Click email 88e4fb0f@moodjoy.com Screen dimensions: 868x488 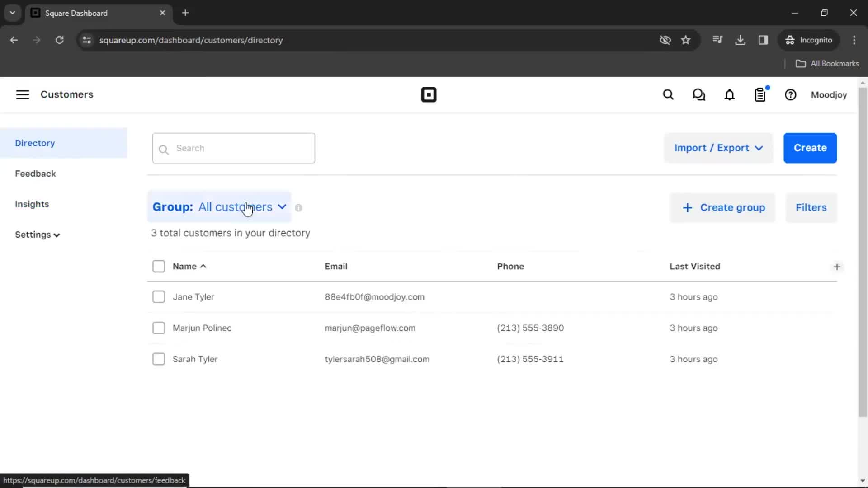(x=374, y=297)
